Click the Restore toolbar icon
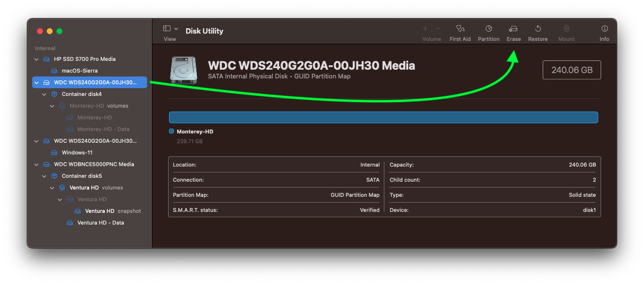The width and height of the screenshot is (644, 284). tap(538, 29)
